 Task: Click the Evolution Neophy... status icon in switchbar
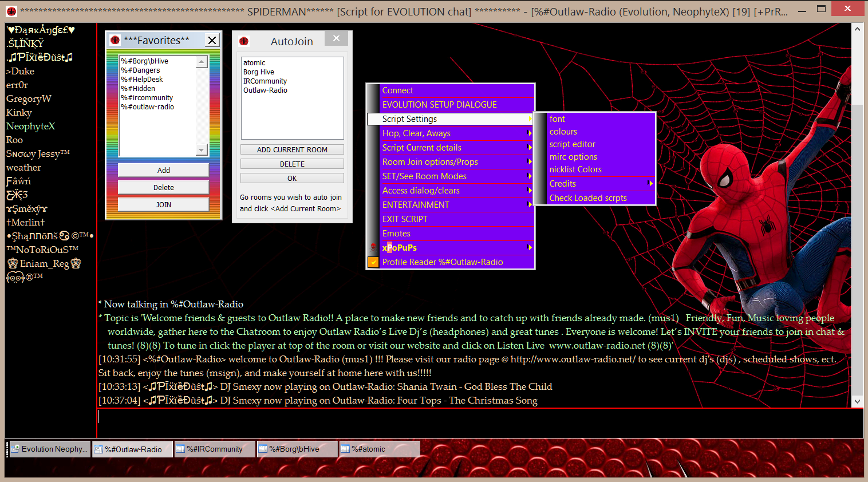(15, 449)
